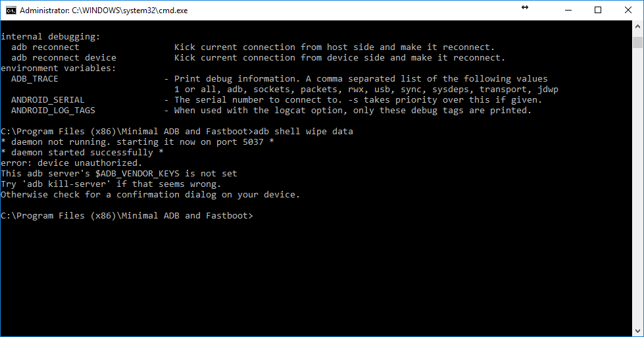644x337 pixels.
Task: Click the 'error: device unauthorized.' line
Action: pyautogui.click(x=72, y=163)
